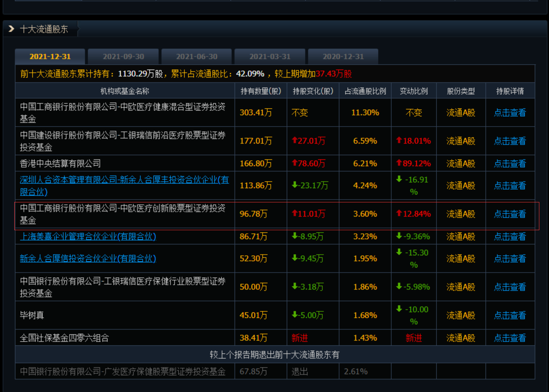Click 点击查看 for 香港中央结算有限公司 row
This screenshot has height=392, width=549.
pyautogui.click(x=510, y=163)
